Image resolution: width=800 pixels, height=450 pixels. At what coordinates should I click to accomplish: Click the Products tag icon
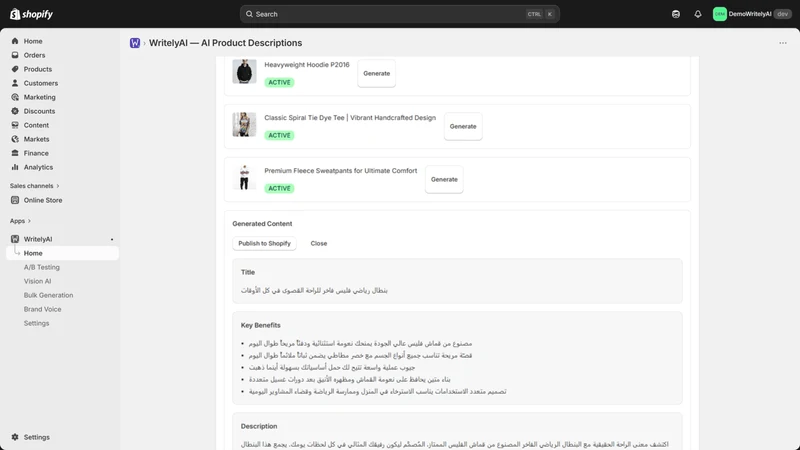[15, 69]
